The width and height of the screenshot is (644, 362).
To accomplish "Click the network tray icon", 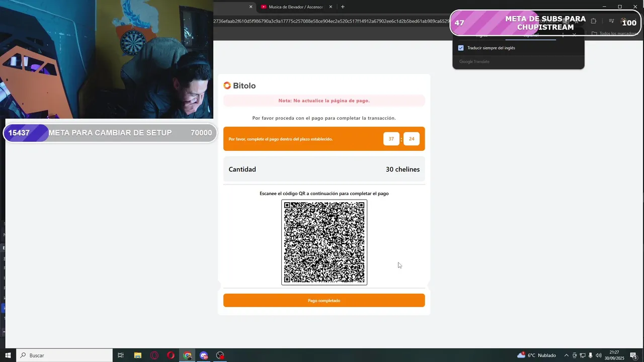I will pos(582,355).
